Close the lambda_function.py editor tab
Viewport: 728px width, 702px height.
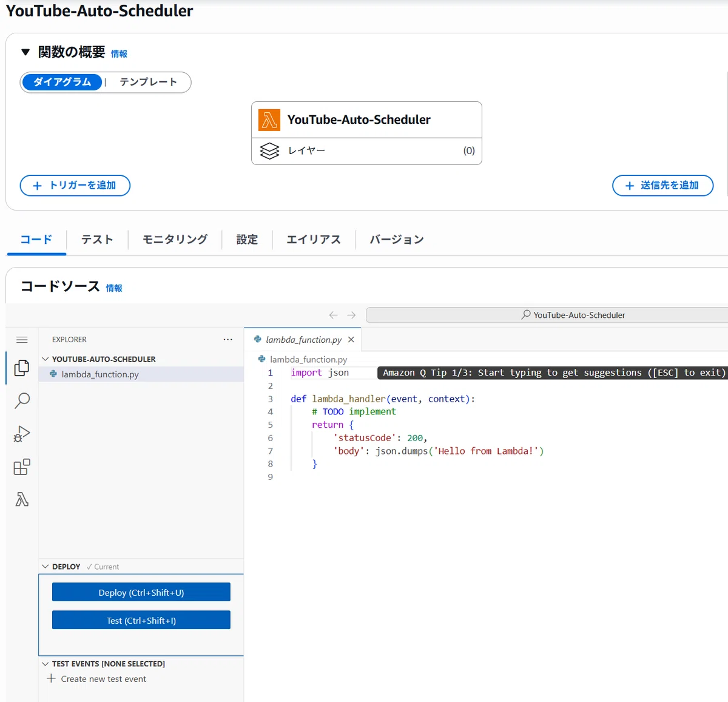351,340
